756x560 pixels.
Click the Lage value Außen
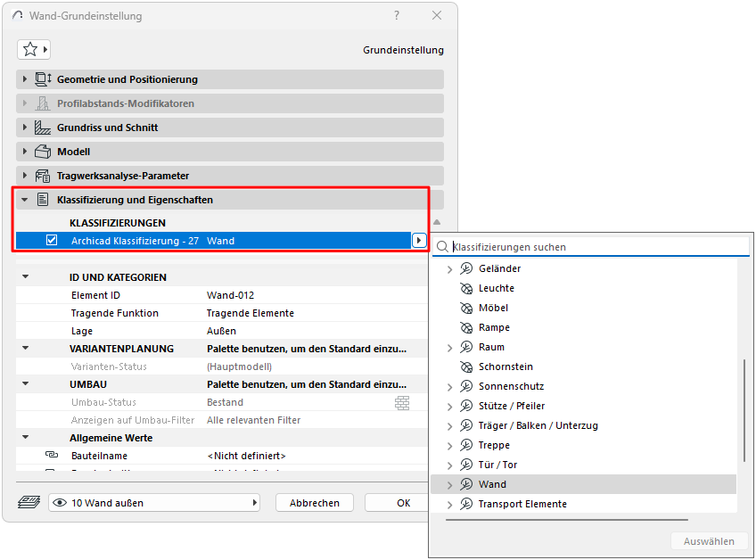[x=221, y=331]
